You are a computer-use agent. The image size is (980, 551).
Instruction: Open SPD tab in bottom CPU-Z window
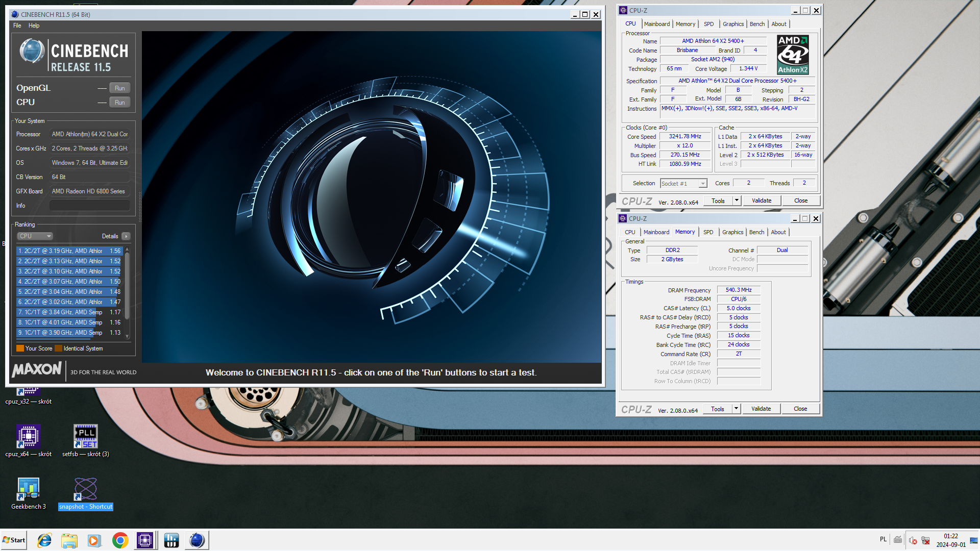[708, 232]
